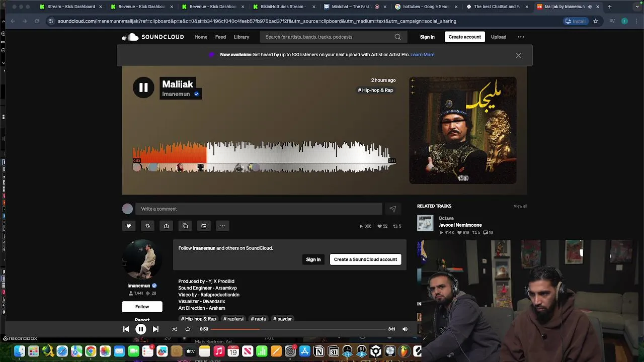Screen dimensions: 644x362
Task: Open the Imanemun artist name under title
Action: pos(176,94)
